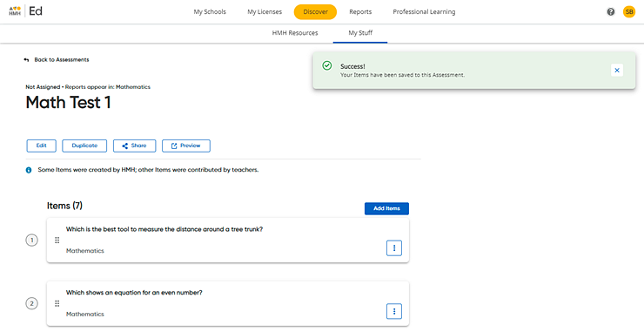Viewport: 644px width, 332px height.
Task: Click the circled number 2 item marker
Action: [x=31, y=303]
